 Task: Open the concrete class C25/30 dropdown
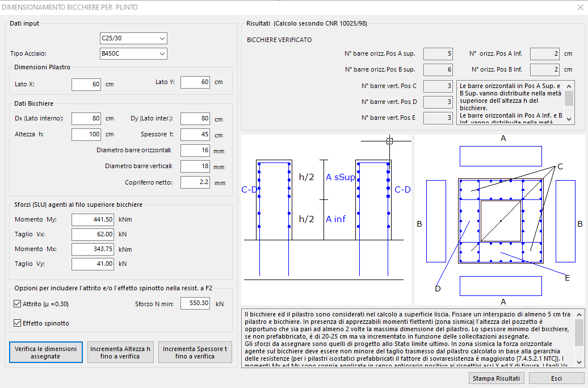tap(133, 38)
